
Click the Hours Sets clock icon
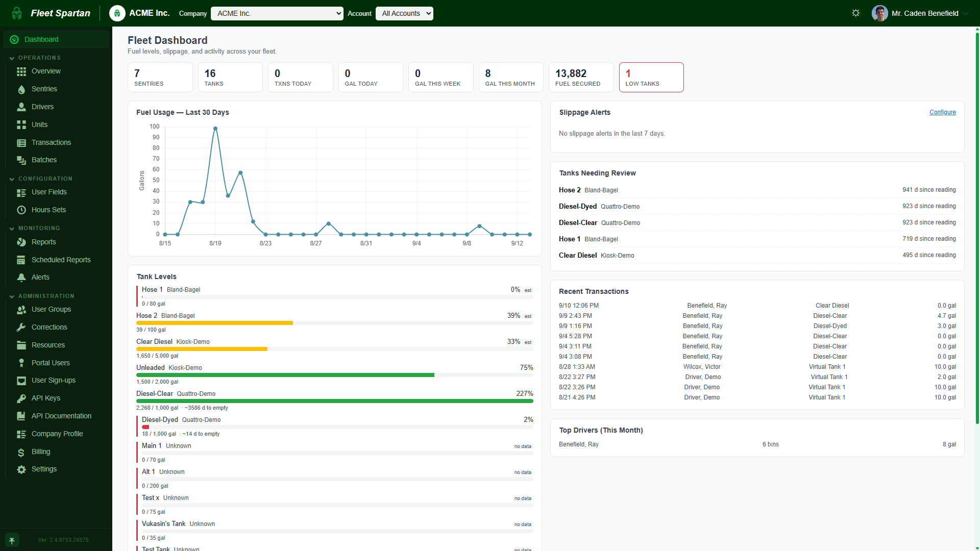21,210
